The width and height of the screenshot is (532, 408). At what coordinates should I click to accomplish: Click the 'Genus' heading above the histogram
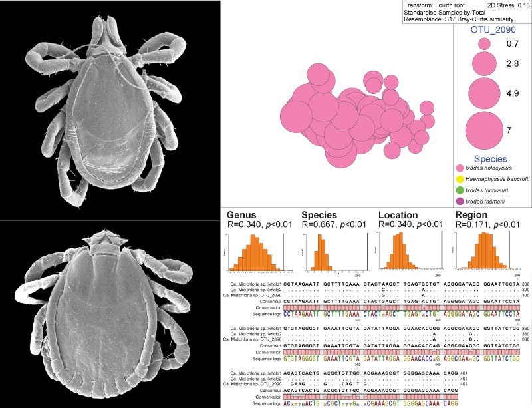[x=241, y=215]
